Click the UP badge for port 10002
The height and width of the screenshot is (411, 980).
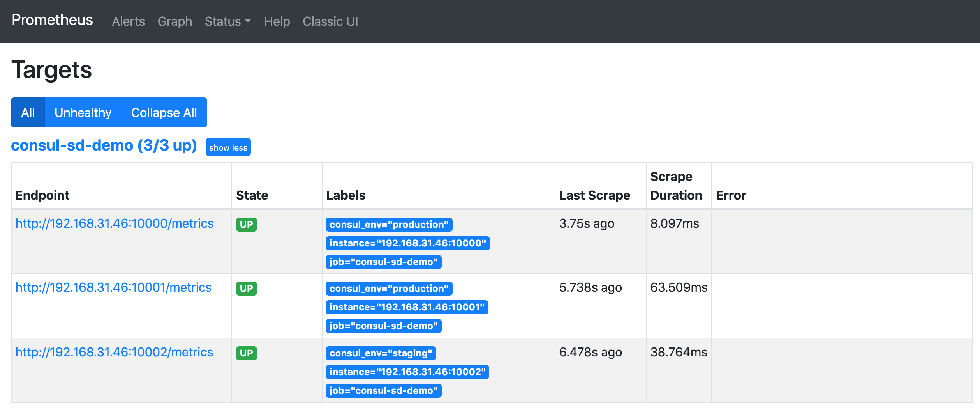(247, 353)
